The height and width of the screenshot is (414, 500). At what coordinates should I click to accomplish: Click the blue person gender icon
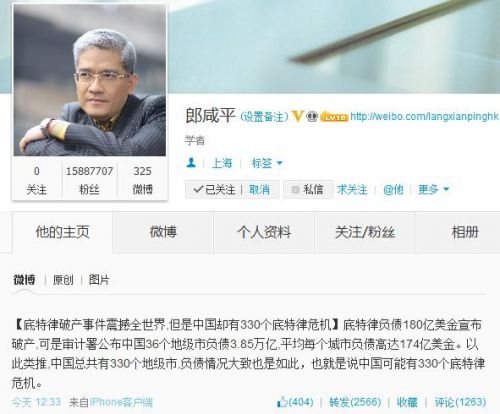pos(191,163)
